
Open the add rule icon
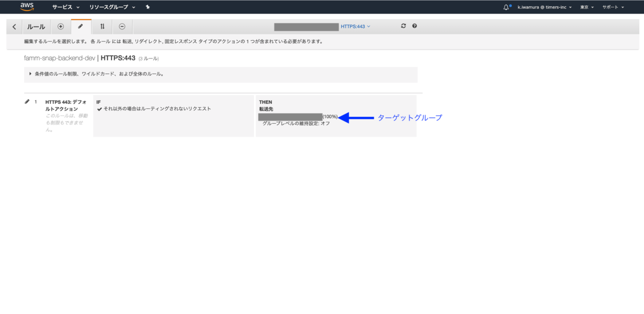[x=61, y=26]
